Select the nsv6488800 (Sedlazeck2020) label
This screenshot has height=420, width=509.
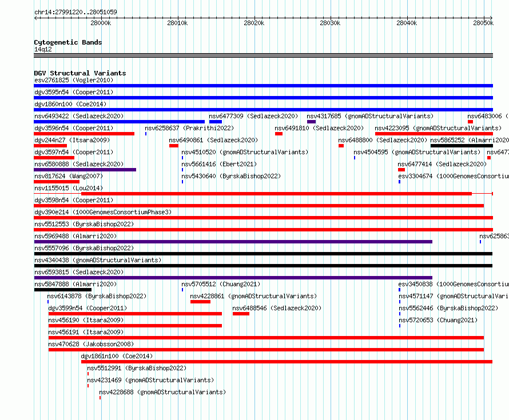point(383,140)
